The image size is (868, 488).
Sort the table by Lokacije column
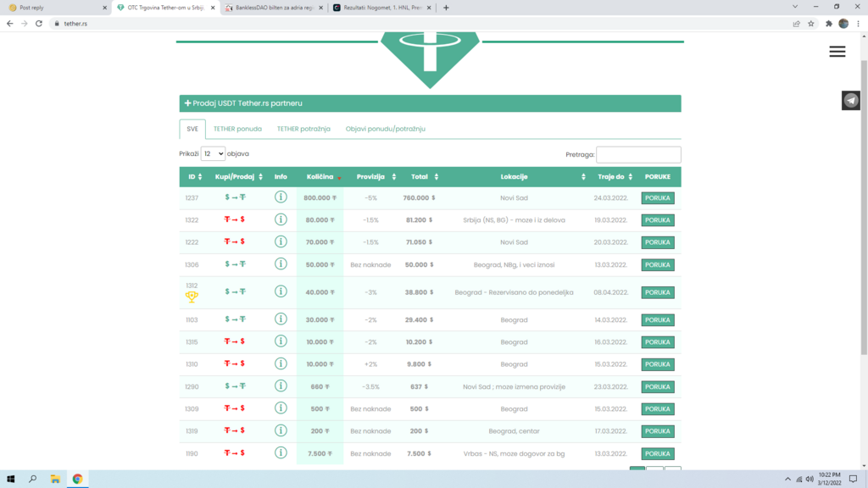pos(515,176)
